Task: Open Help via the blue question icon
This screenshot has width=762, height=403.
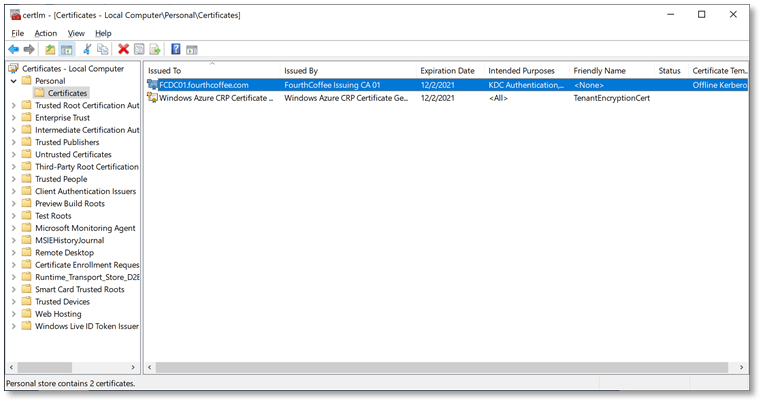Action: [x=176, y=49]
